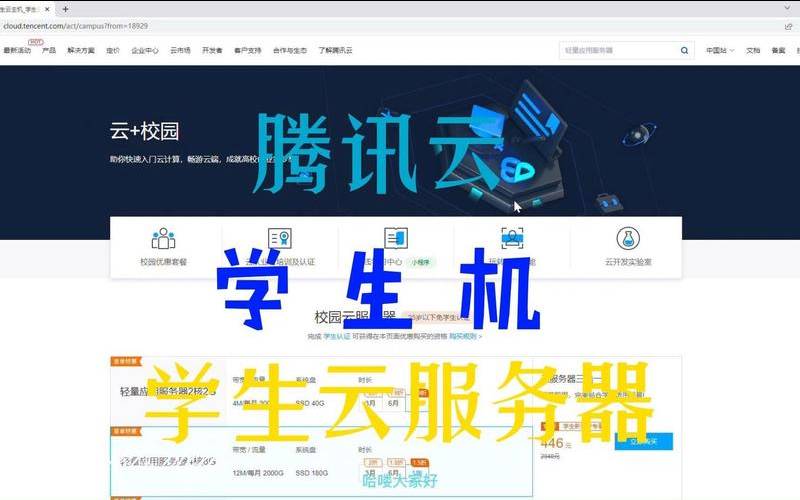
Task: Close the current browser tab
Action: tap(47, 9)
